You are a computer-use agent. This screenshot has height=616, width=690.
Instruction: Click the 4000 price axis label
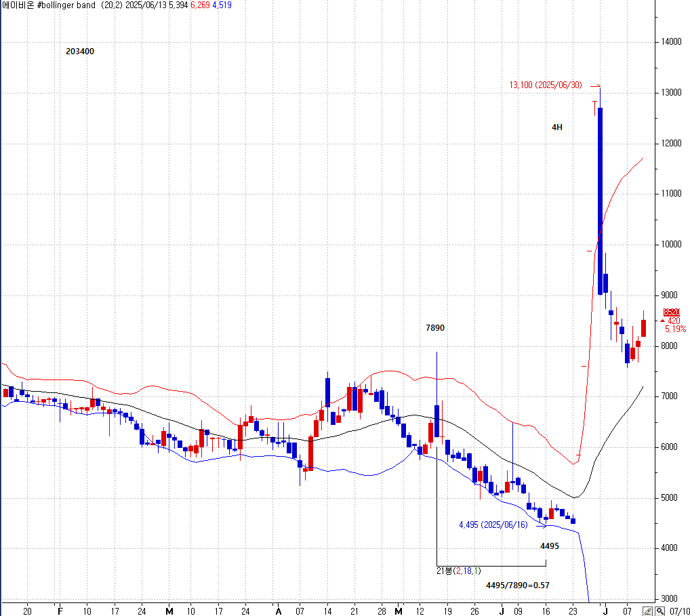669,548
